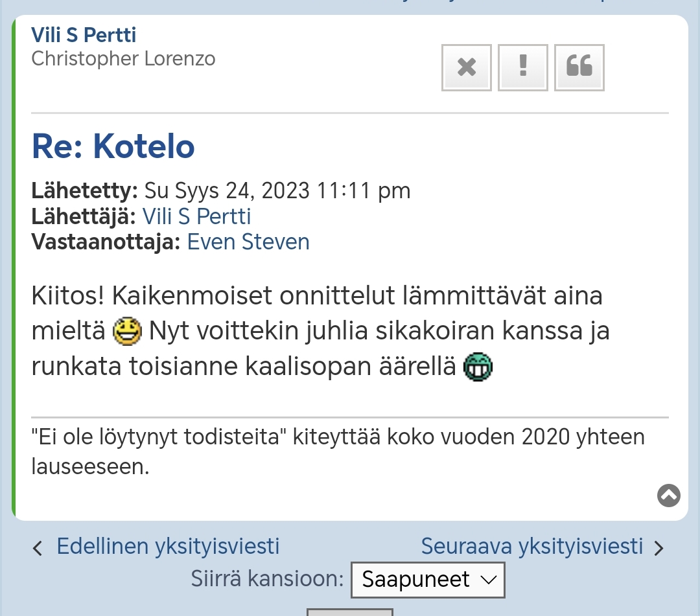Open recipient Even Steven profile
The image size is (700, 616).
point(248,242)
